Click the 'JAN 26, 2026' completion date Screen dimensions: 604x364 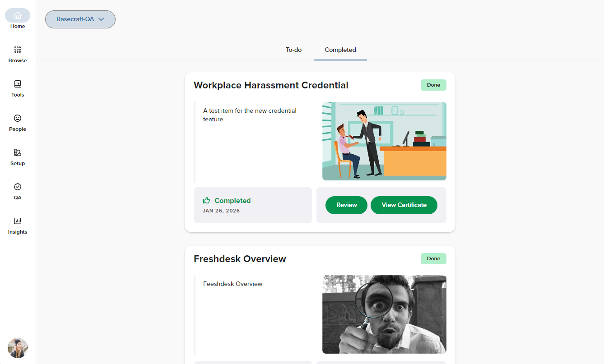[221, 211]
